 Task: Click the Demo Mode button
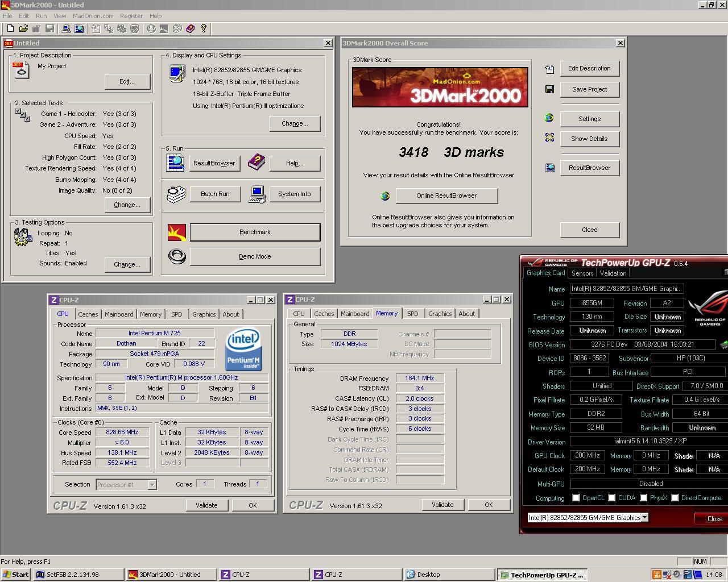(x=255, y=256)
